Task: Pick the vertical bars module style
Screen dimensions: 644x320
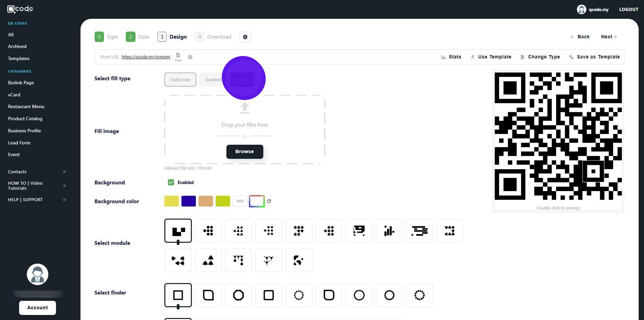Action: click(x=389, y=231)
